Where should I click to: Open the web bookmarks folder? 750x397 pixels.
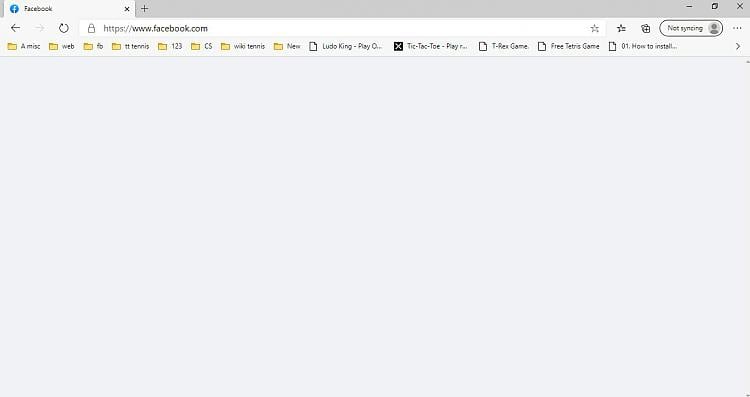(62, 46)
